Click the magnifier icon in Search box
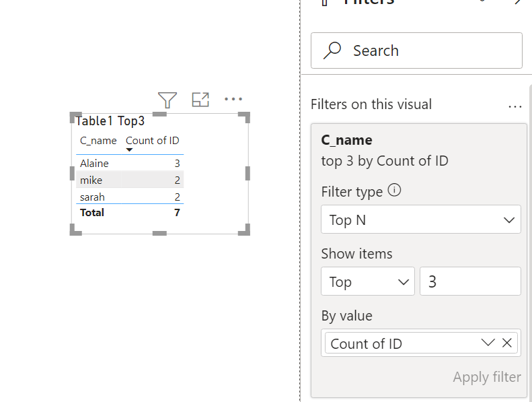This screenshot has height=402, width=532. tap(332, 51)
